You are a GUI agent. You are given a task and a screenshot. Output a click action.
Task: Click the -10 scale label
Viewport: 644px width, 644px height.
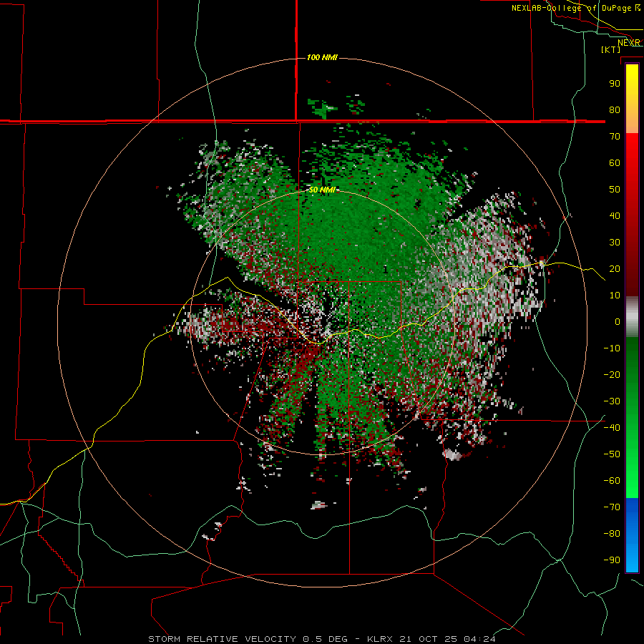pos(612,348)
